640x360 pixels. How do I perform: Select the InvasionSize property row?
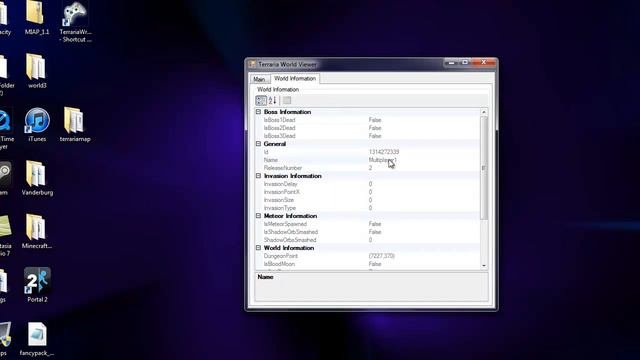pos(367,200)
